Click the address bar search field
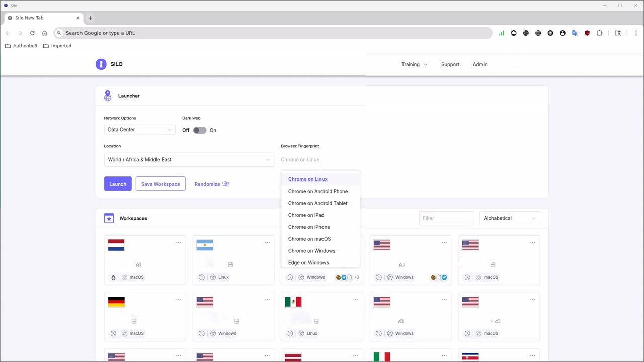This screenshot has height=362, width=644. click(273, 33)
